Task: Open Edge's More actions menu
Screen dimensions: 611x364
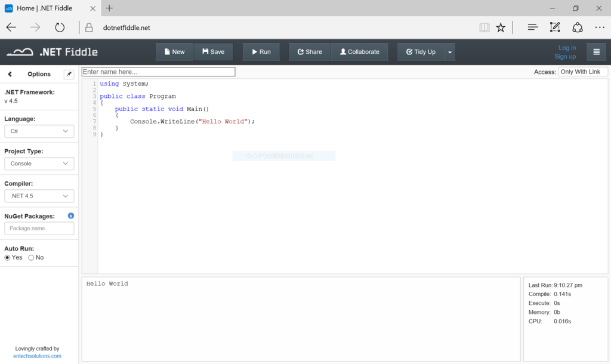Action: pos(599,27)
